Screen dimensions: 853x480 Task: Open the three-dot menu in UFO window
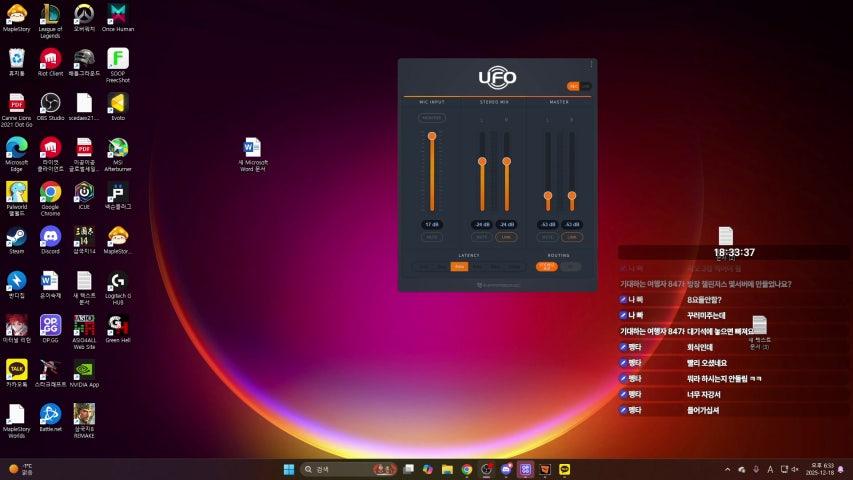pos(591,65)
